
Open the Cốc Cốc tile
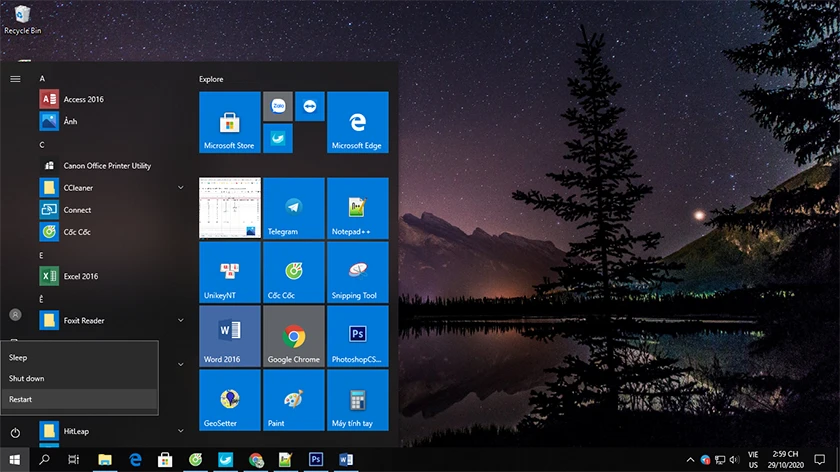pyautogui.click(x=294, y=272)
